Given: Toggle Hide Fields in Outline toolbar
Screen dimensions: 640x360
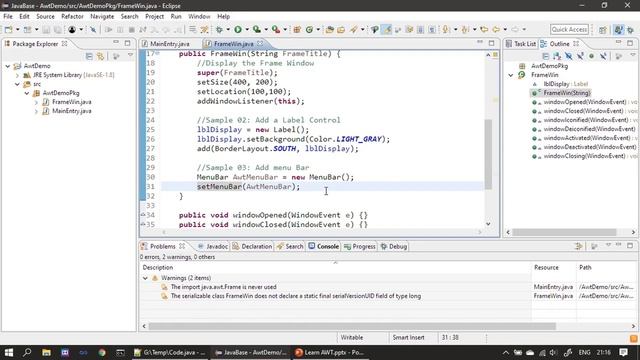Looking at the screenshot, I should (x=568, y=56).
